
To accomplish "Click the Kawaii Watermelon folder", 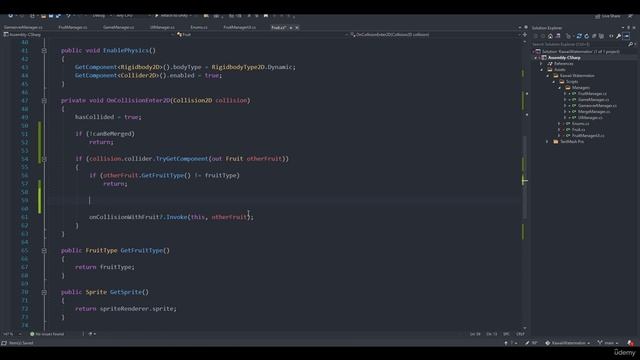I will click(577, 76).
